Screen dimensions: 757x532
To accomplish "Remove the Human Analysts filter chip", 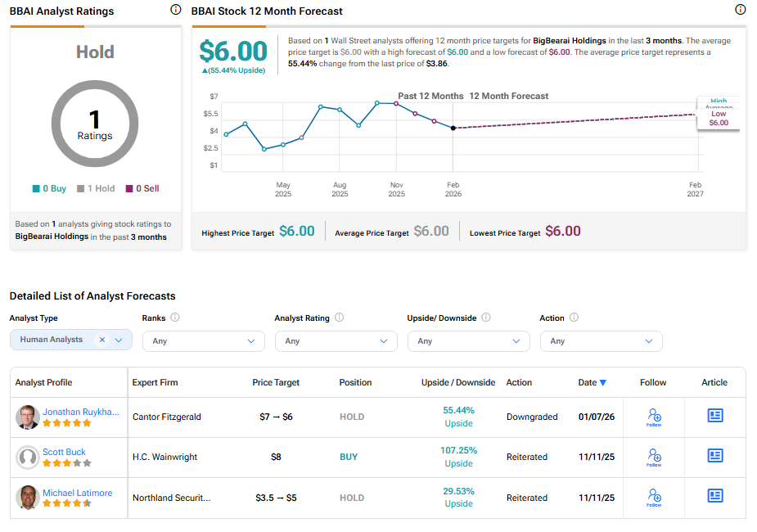I will coord(102,340).
